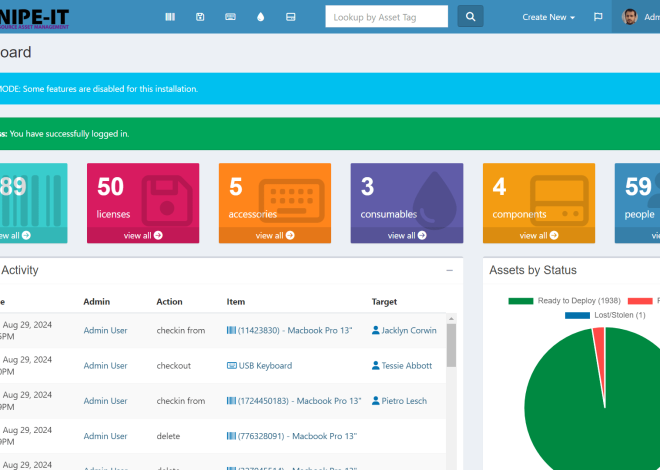Open asset (11423830) - Macbook Pro 13"
The image size is (660, 470).
295,331
